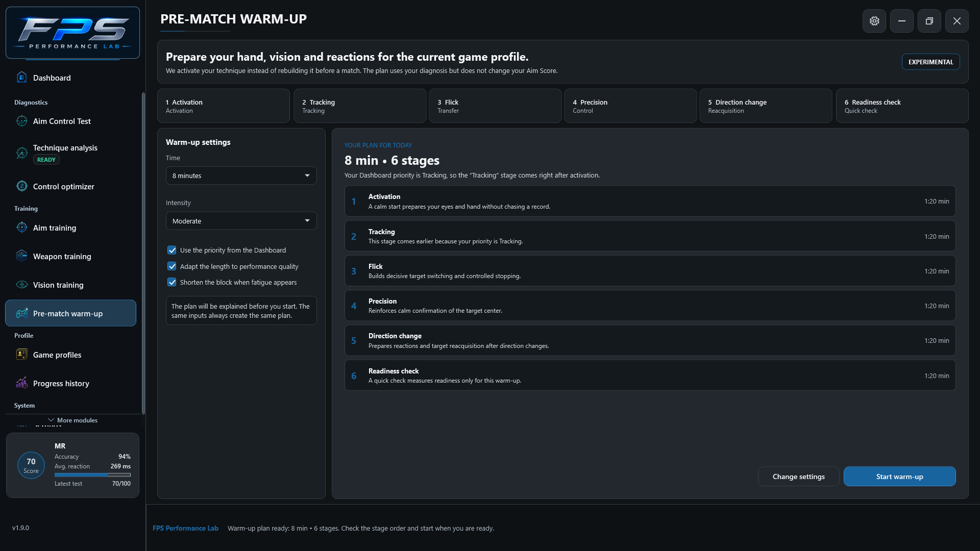Image resolution: width=980 pixels, height=551 pixels.
Task: Click the FPS Performance Lab status link
Action: 185,529
